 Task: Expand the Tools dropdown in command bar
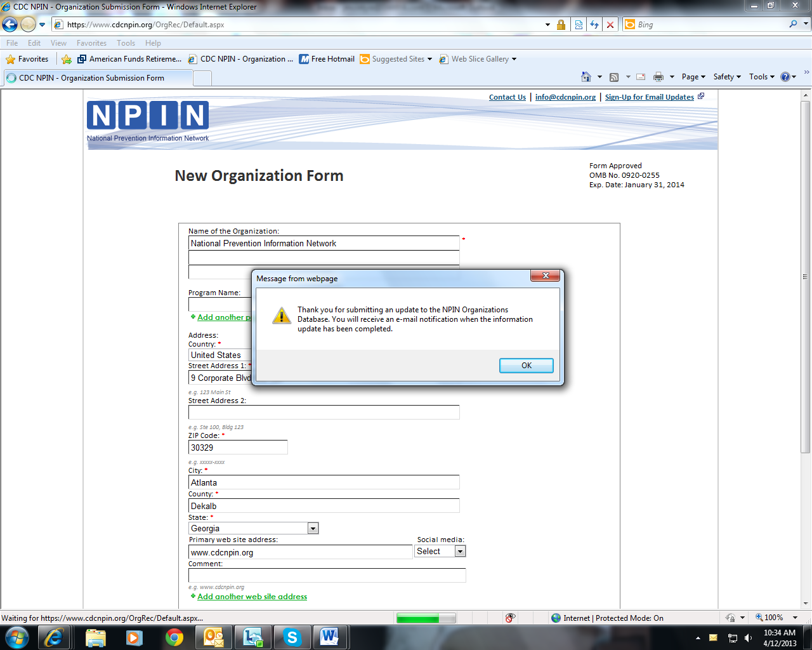click(762, 77)
